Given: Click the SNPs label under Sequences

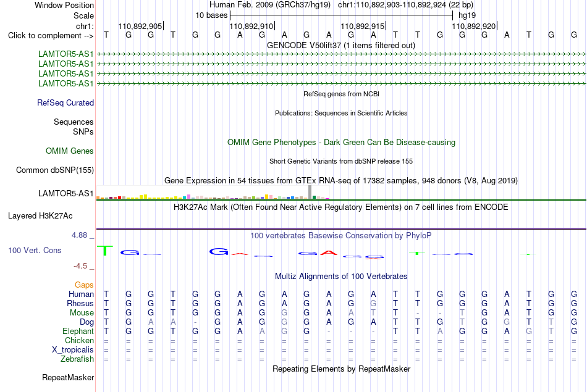Looking at the screenshot, I should [x=83, y=131].
